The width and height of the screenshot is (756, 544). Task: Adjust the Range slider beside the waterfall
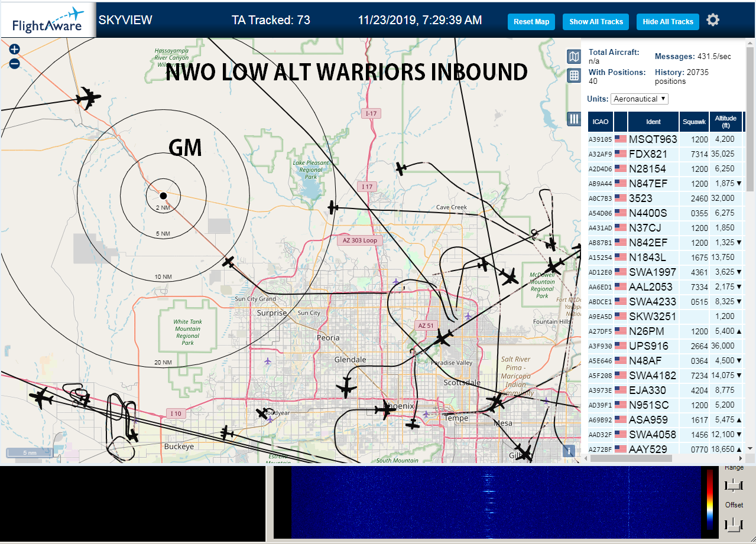click(734, 486)
